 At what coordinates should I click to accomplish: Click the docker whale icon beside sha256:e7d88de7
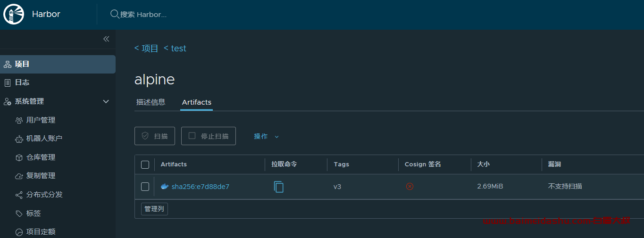tap(165, 187)
